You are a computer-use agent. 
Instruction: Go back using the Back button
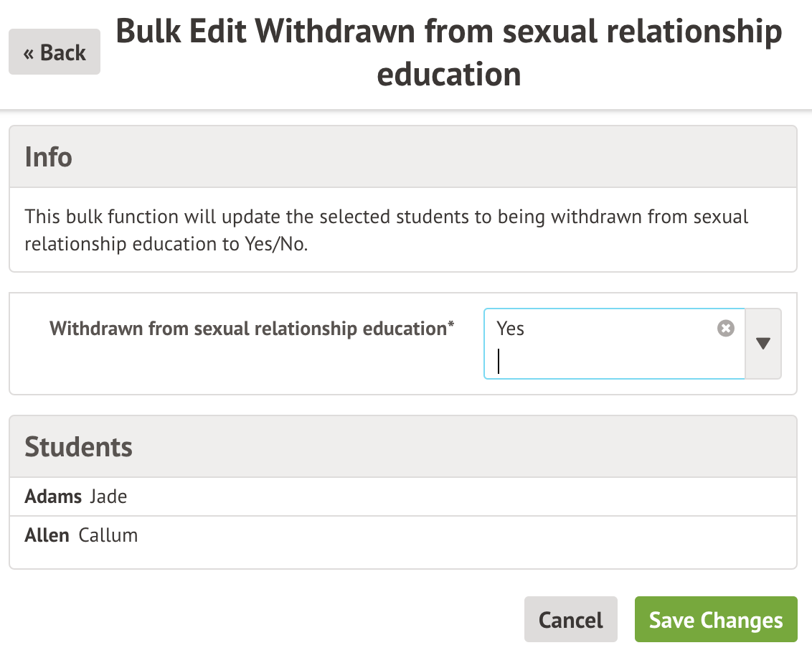[x=55, y=52]
